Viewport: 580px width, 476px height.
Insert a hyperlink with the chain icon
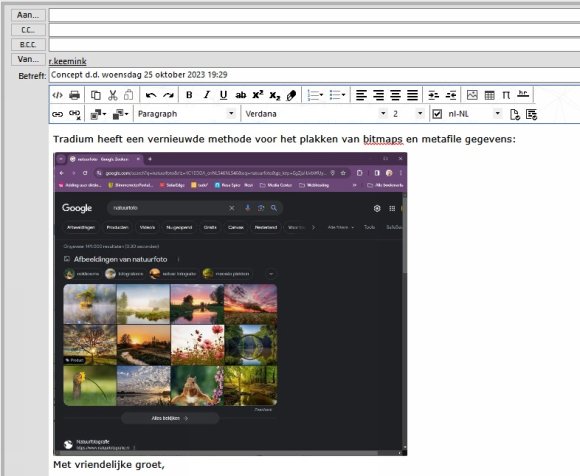57,114
